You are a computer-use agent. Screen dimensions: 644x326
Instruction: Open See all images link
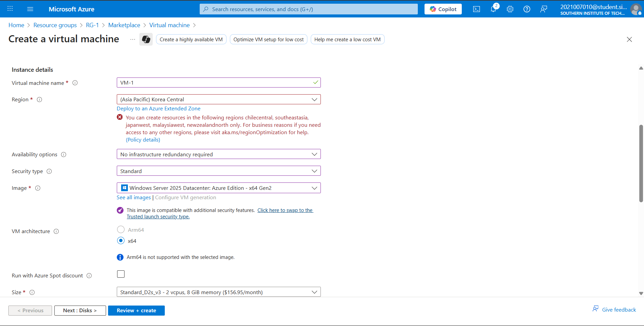coord(134,198)
